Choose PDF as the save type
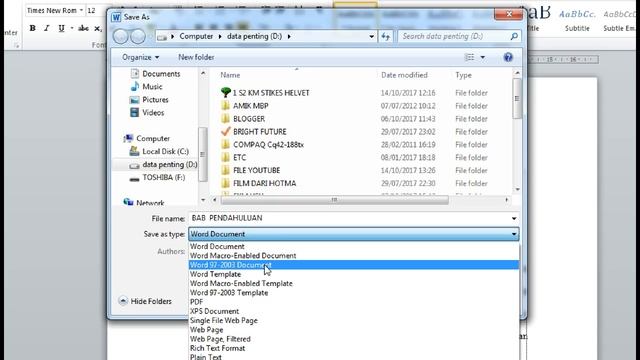Image resolution: width=640 pixels, height=360 pixels. [x=353, y=302]
